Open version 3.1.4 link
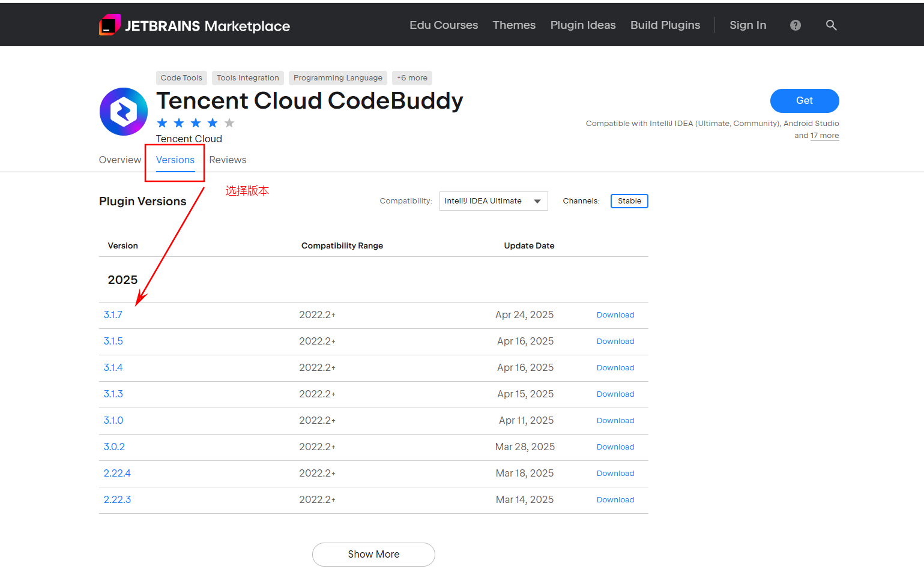 click(x=113, y=367)
